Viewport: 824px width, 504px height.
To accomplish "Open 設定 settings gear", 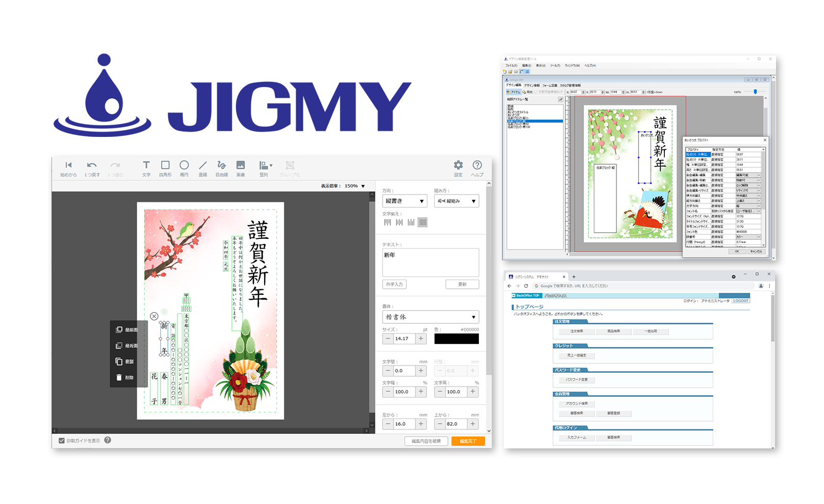I will pos(458,168).
